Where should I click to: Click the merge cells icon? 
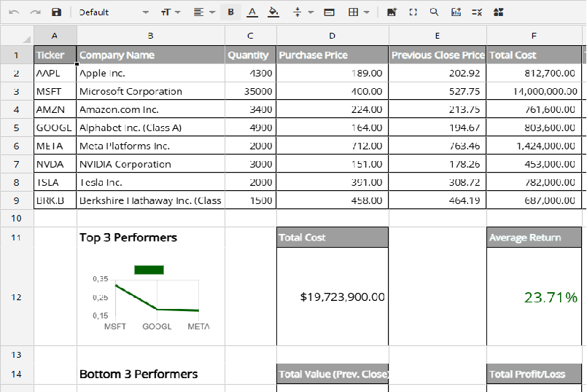point(329,12)
